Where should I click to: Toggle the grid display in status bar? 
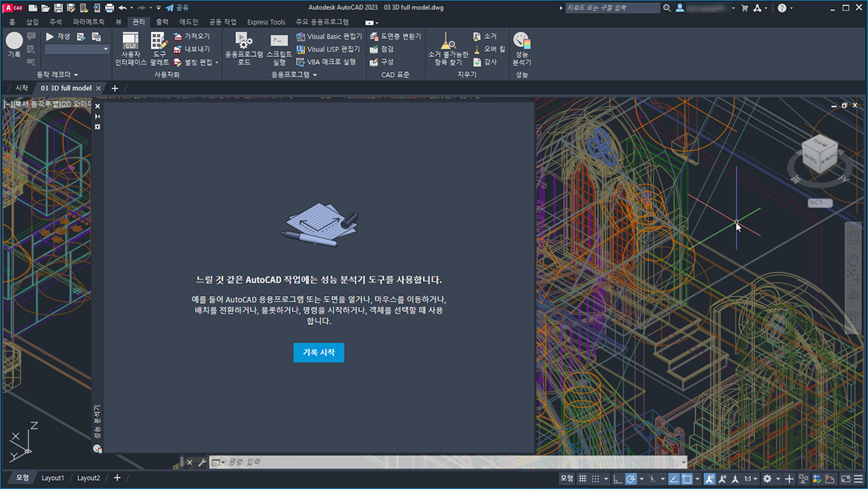pos(583,478)
